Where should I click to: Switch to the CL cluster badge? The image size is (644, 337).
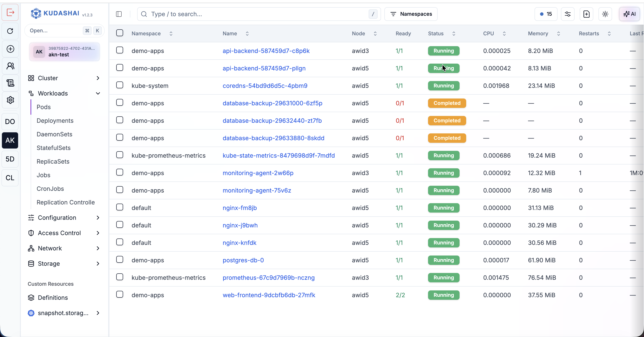(10, 178)
